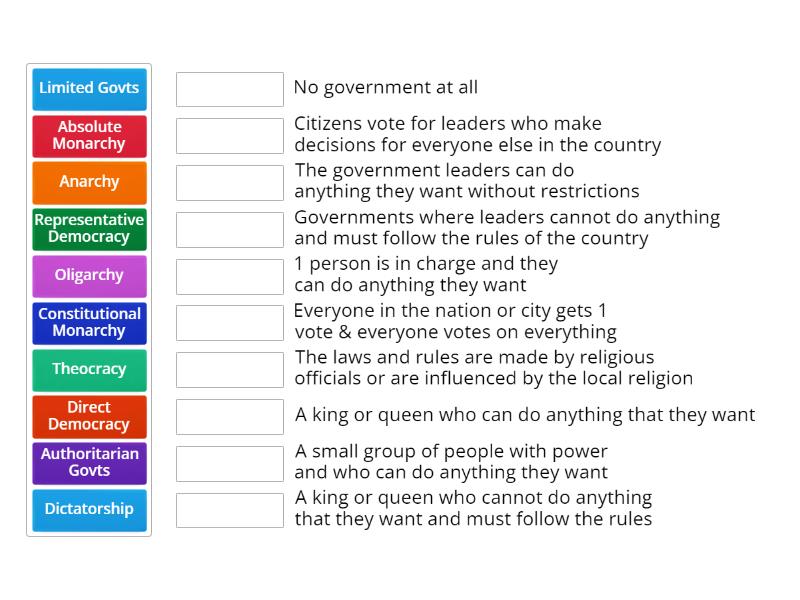Select the Direct Democracy tile

(x=88, y=416)
